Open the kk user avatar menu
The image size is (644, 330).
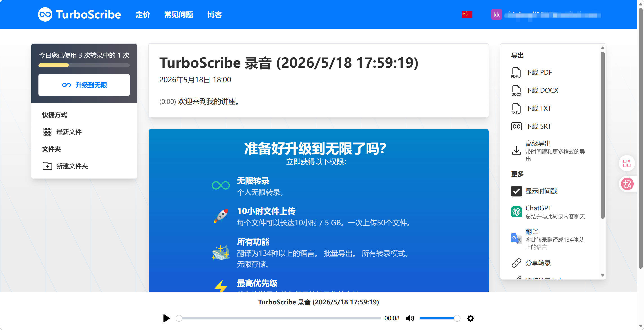point(496,15)
